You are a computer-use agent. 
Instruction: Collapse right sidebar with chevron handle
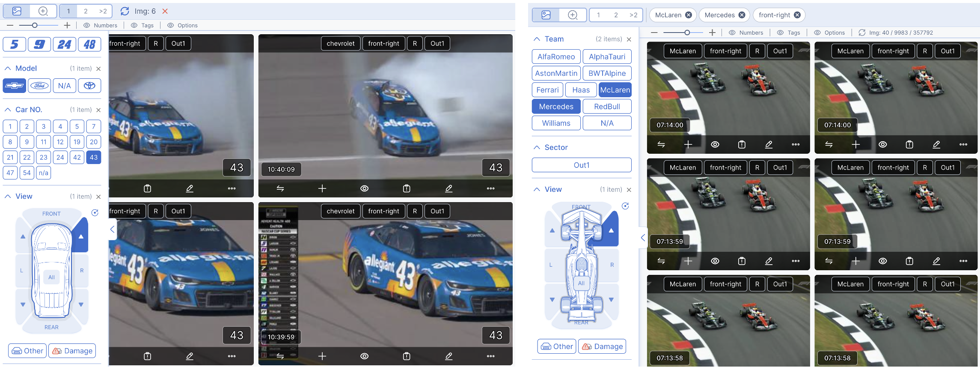tap(642, 238)
